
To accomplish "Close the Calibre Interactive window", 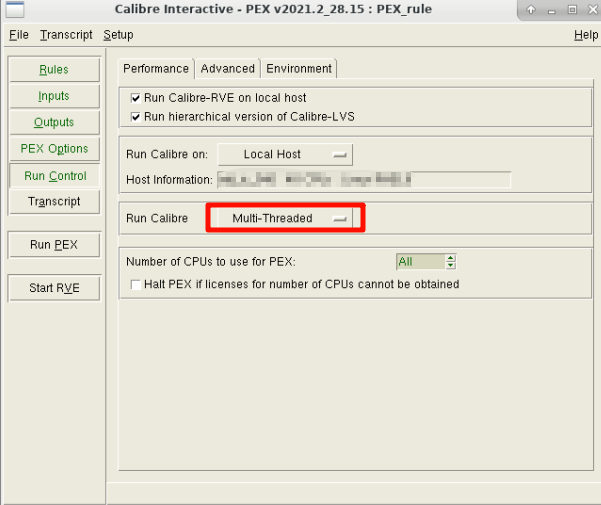I will click(593, 10).
